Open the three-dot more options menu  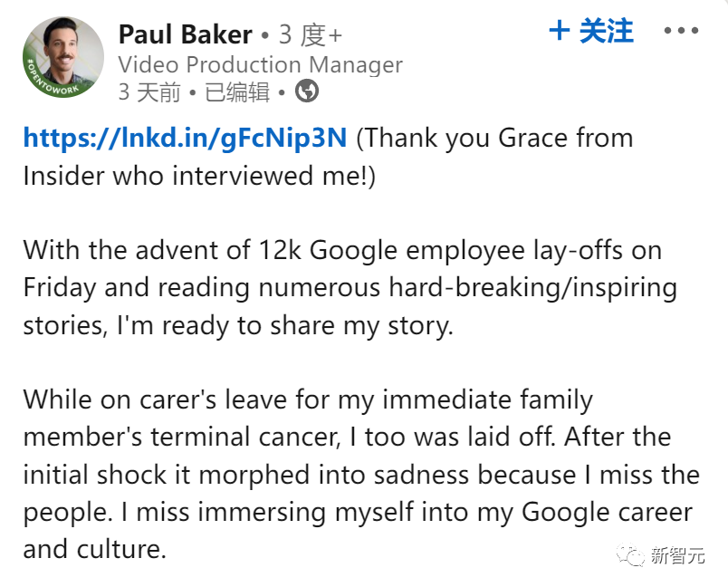click(x=681, y=31)
